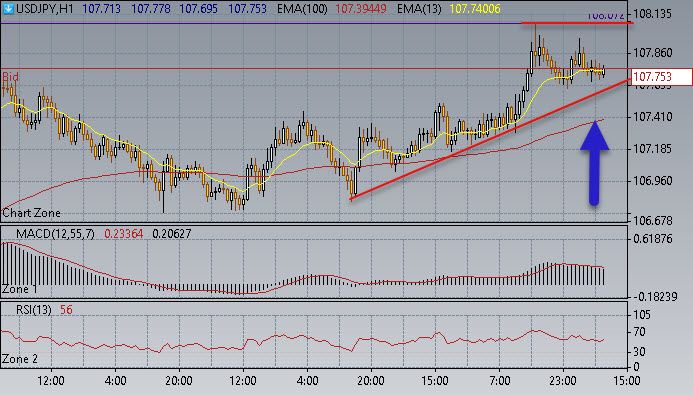Select the red ascending trendline
The width and height of the screenshot is (693, 395).
490,139
